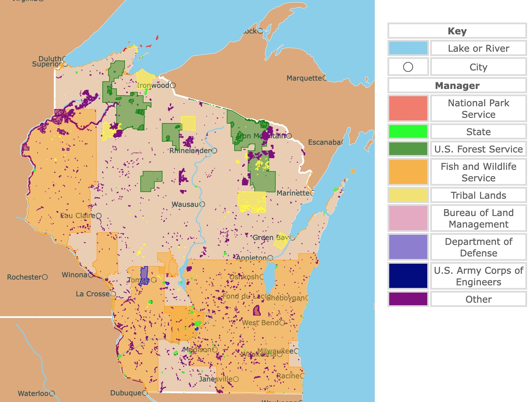Viewport: 532px width, 402px height.
Task: Select the Rhinelander city label
Action: 190,150
